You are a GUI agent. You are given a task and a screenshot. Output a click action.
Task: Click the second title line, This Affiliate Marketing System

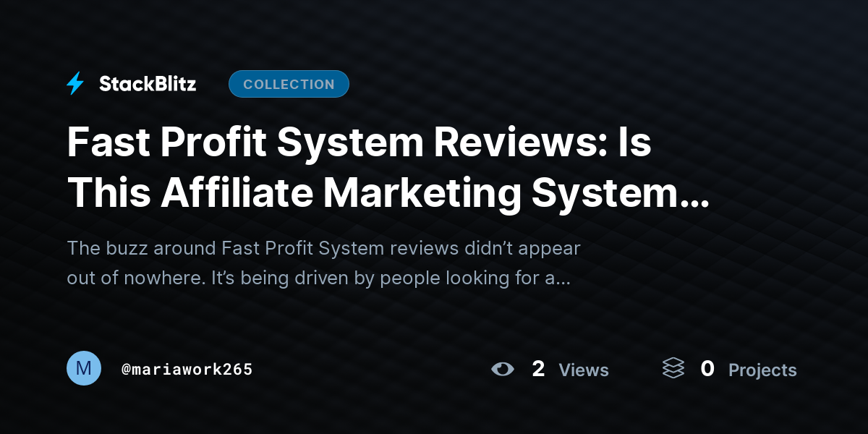(388, 192)
